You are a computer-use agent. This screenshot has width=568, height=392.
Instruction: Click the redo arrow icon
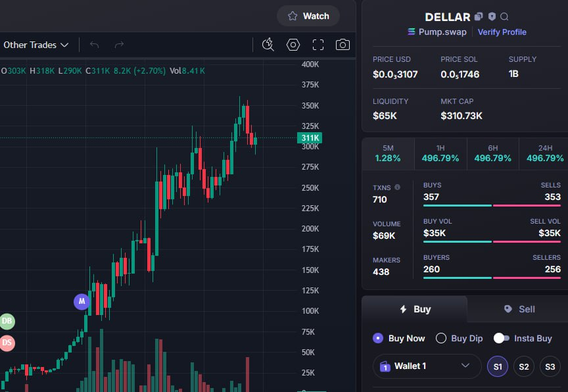(119, 45)
